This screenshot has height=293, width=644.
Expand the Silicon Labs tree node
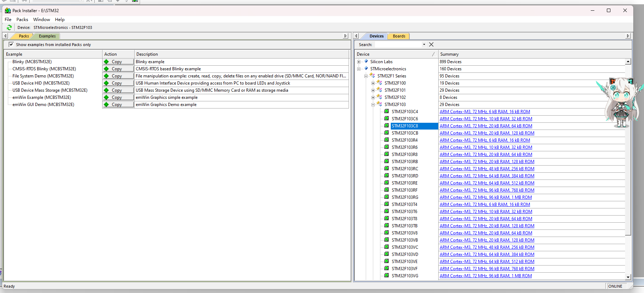pyautogui.click(x=359, y=62)
